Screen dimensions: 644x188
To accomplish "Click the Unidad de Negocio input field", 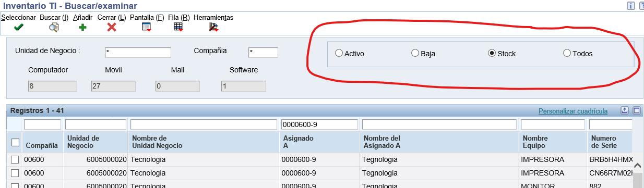I will (138, 53).
